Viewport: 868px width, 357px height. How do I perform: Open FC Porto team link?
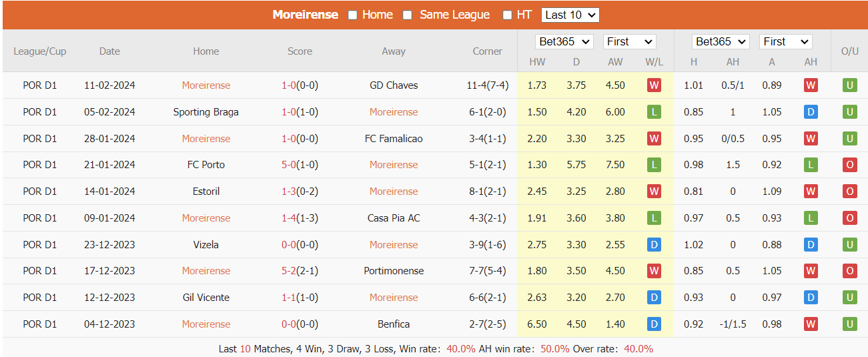coord(206,165)
